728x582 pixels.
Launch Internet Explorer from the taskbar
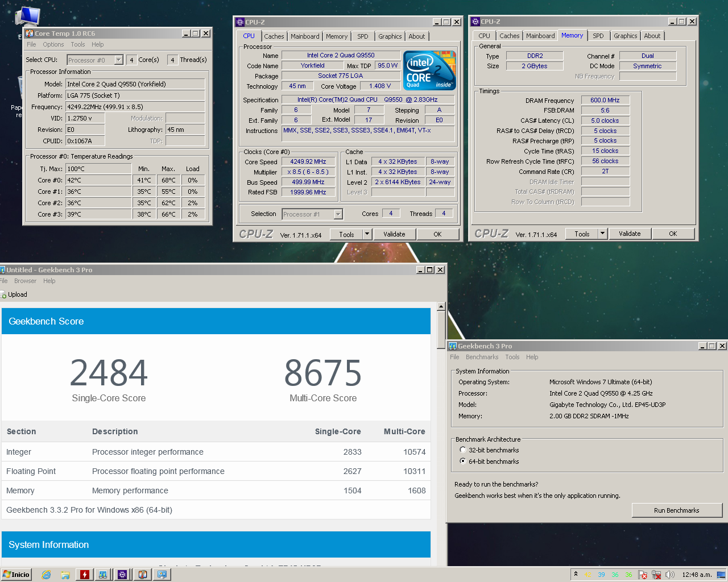click(x=46, y=575)
